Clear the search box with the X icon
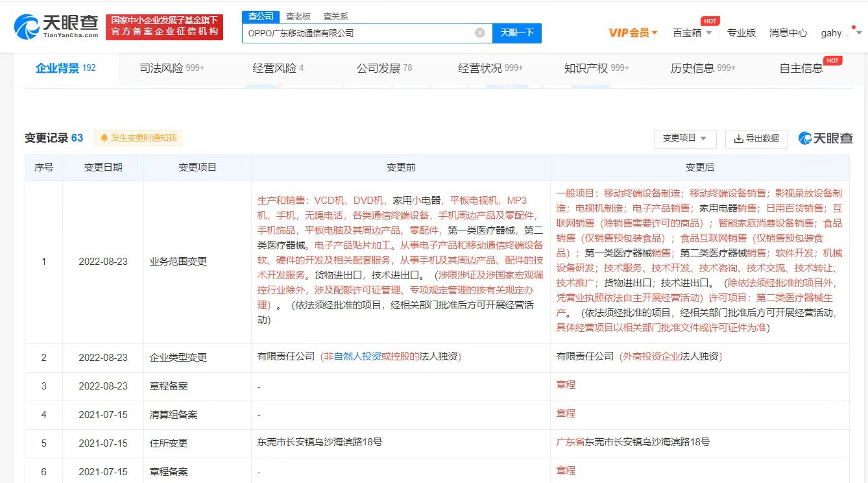 [479, 33]
